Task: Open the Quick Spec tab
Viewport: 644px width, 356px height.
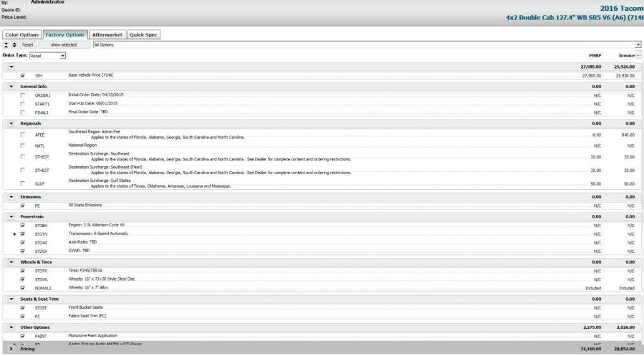Action: pos(143,35)
